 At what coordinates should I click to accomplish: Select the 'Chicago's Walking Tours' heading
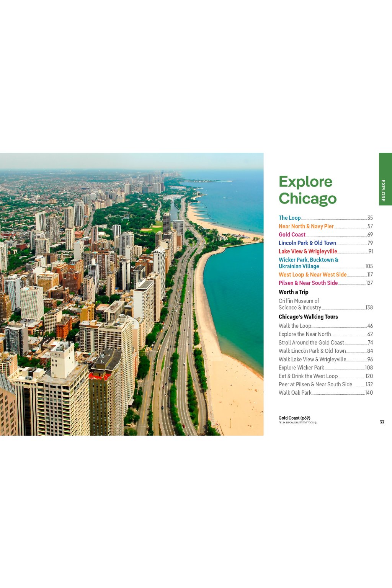click(308, 317)
